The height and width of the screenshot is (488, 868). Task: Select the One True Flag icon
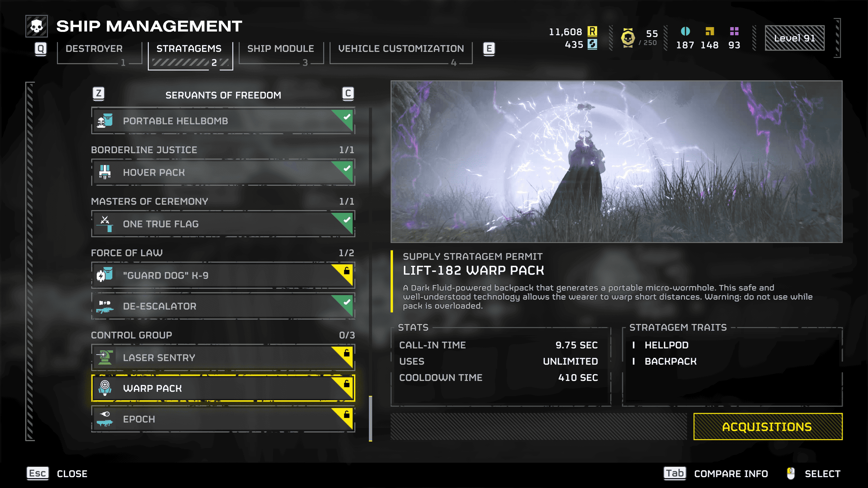click(105, 224)
